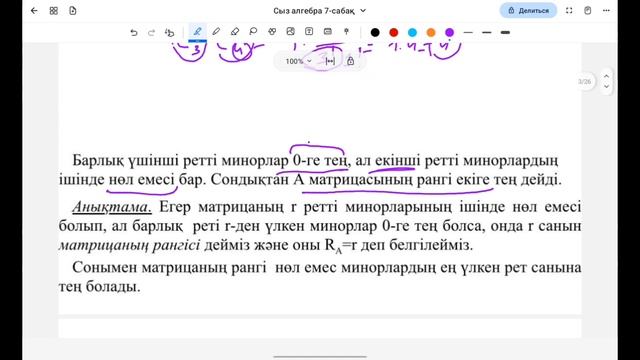Redo the last undone action
Viewport: 640px width, 360px height.
(x=151, y=32)
